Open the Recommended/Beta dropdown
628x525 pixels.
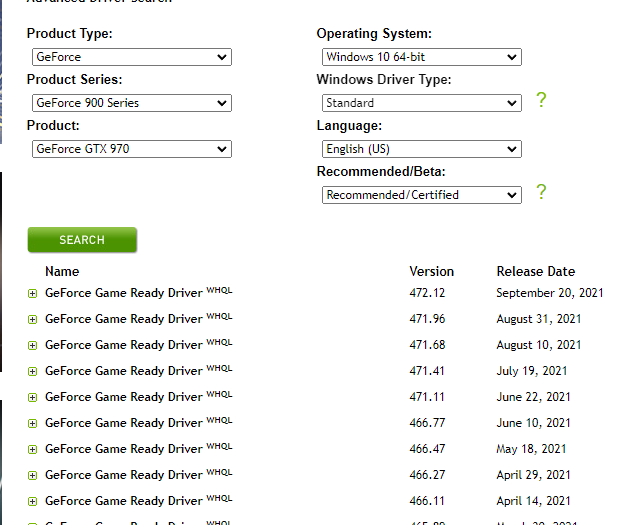(x=422, y=195)
